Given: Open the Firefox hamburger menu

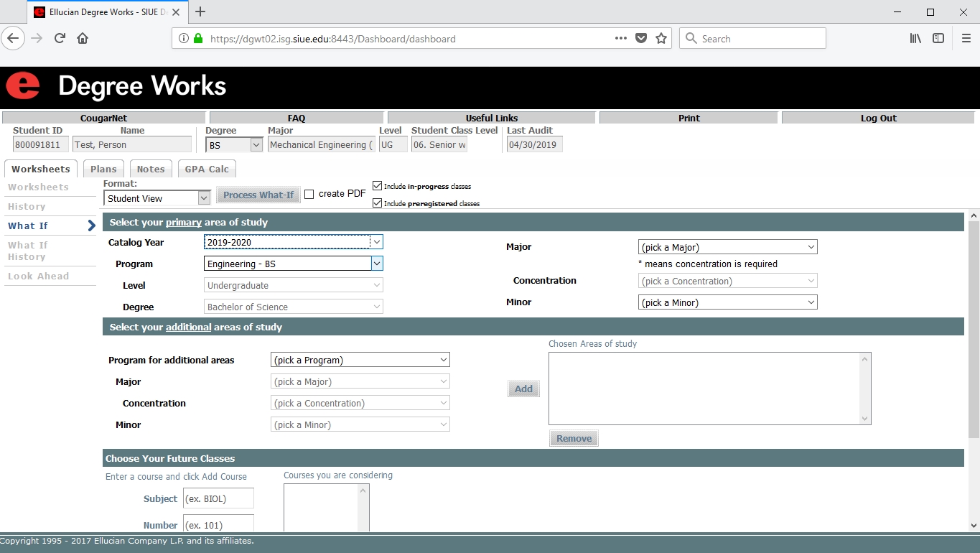Looking at the screenshot, I should pos(966,39).
